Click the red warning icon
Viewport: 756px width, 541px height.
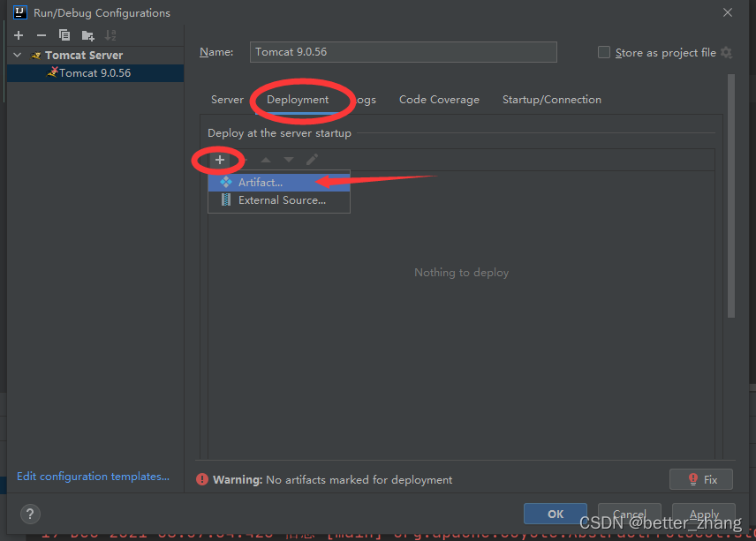point(202,479)
